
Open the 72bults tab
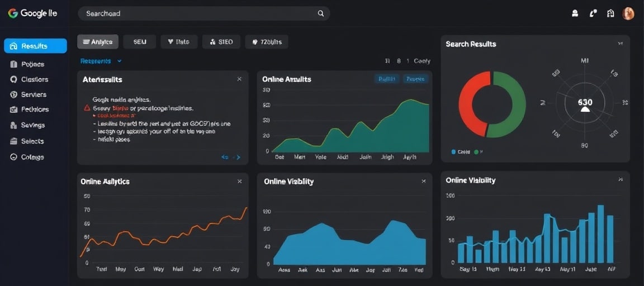point(267,42)
